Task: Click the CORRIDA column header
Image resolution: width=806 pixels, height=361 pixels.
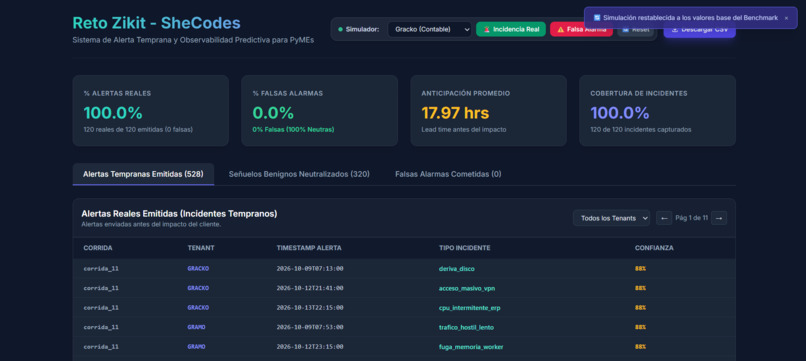Action: (x=98, y=248)
